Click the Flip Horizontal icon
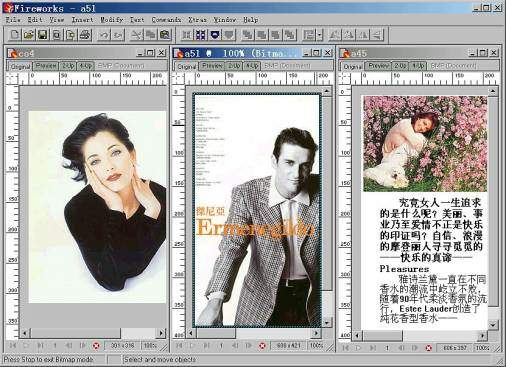This screenshot has width=506, height=367. coord(363,34)
